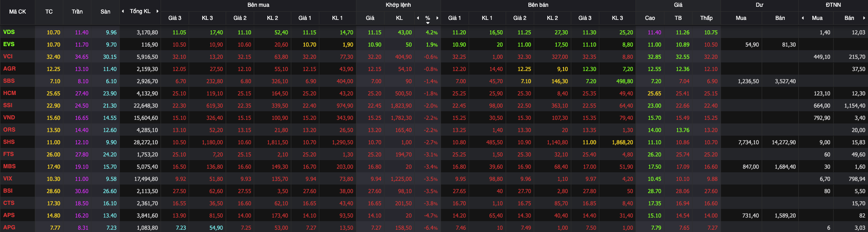Click the Bên bán group header
The image size is (868, 232).
538,5
